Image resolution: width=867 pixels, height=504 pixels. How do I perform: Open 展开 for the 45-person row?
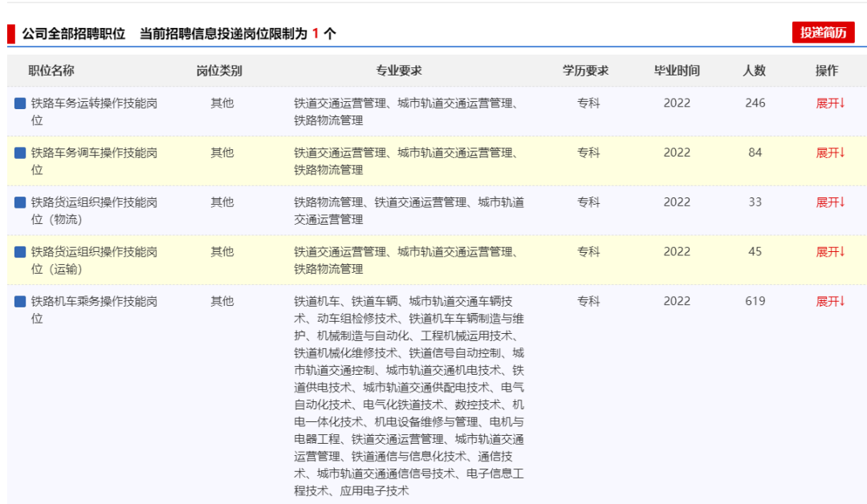tap(830, 252)
